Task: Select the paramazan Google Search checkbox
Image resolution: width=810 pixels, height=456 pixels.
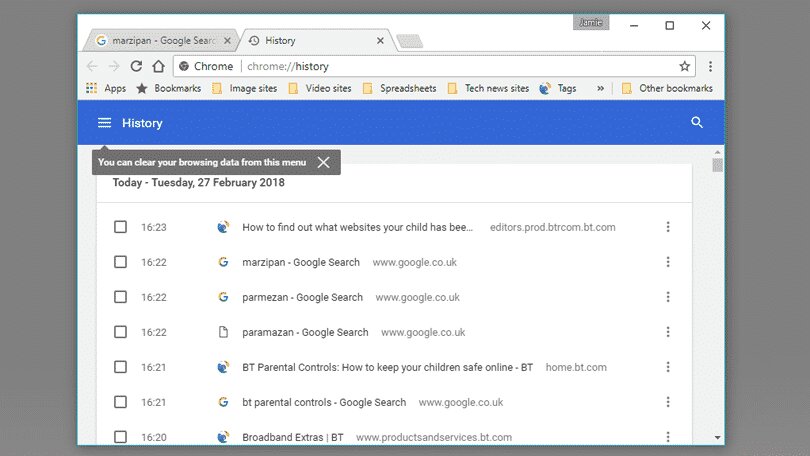Action: pyautogui.click(x=120, y=332)
